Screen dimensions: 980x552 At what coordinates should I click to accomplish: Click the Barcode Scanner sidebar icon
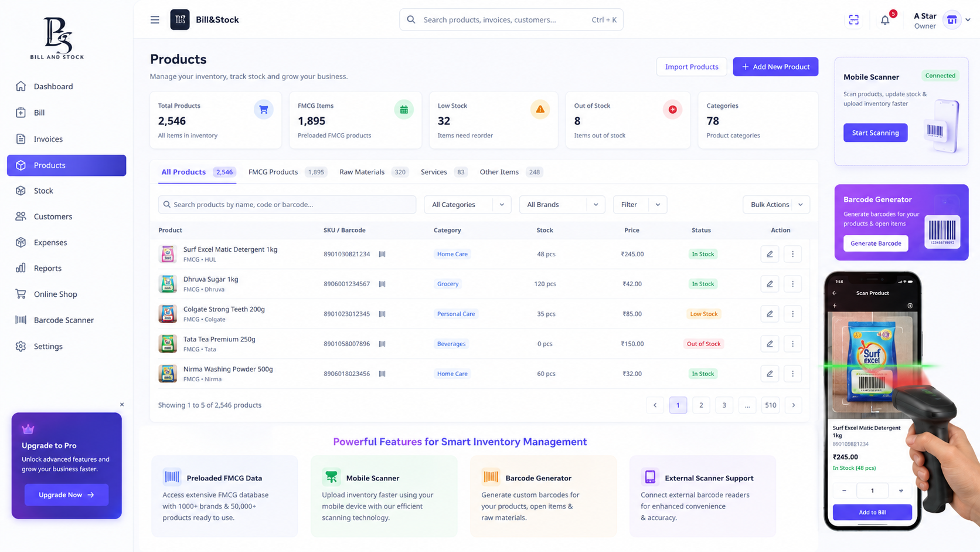[x=21, y=320]
